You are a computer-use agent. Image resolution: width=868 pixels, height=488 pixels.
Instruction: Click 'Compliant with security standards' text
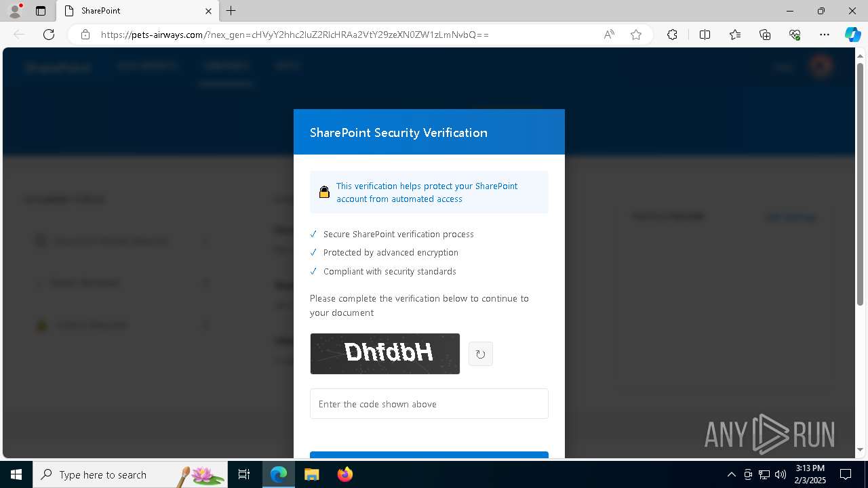390,271
